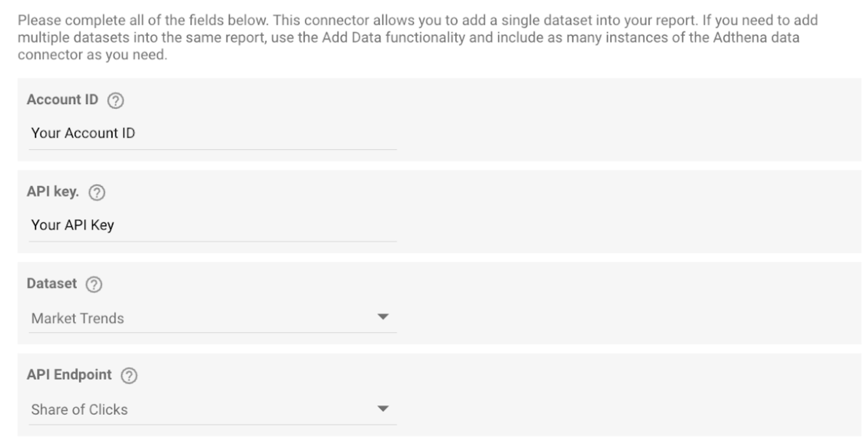868x444 pixels.
Task: Open the help tooltip beside Account ID
Action: tap(115, 100)
